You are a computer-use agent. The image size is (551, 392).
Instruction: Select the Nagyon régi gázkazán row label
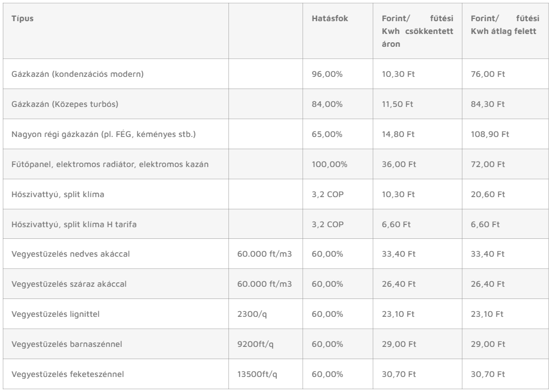click(x=103, y=134)
